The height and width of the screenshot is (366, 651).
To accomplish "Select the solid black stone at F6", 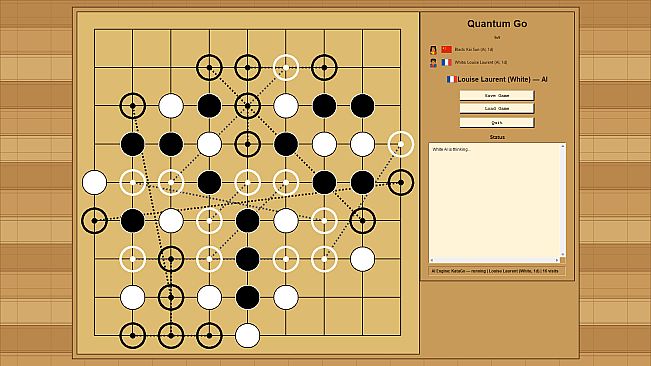I will click(x=286, y=144).
